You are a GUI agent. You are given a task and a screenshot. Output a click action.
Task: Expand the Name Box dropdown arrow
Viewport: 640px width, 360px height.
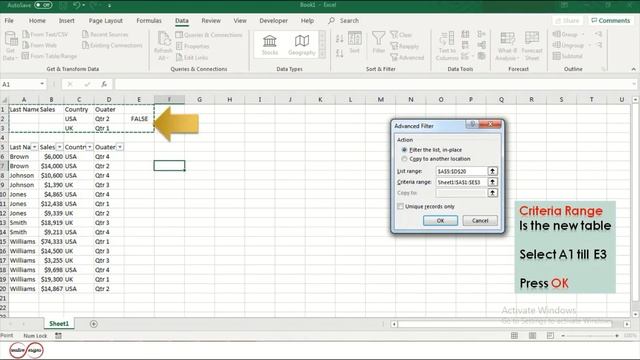(42, 84)
